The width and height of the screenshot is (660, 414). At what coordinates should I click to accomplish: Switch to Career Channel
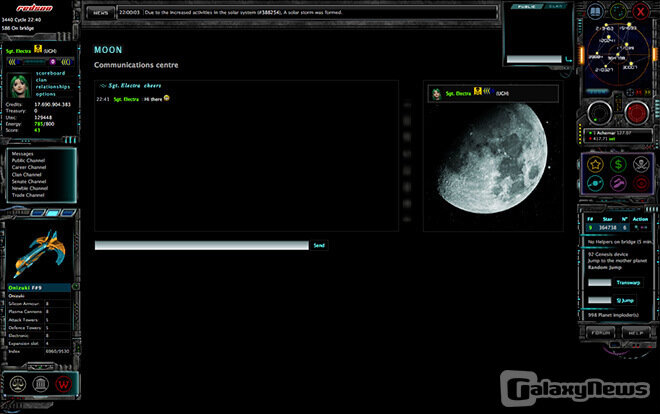click(x=29, y=167)
